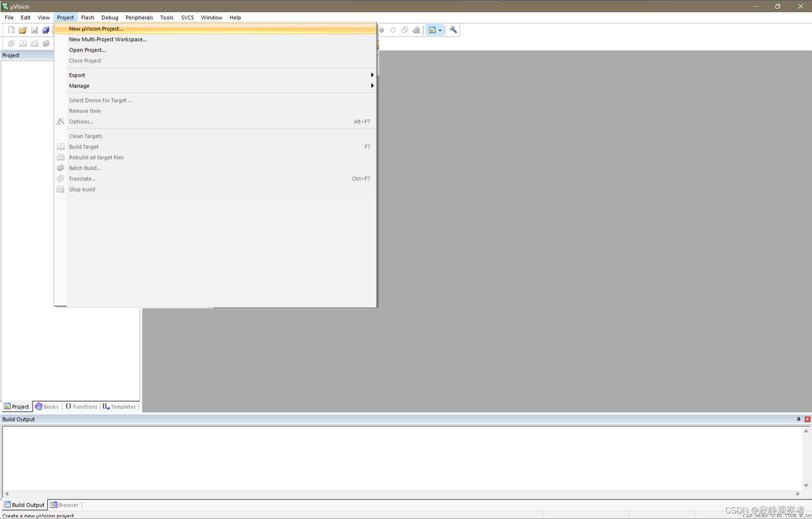
Task: Click the Stop build menu icon
Action: coord(61,189)
